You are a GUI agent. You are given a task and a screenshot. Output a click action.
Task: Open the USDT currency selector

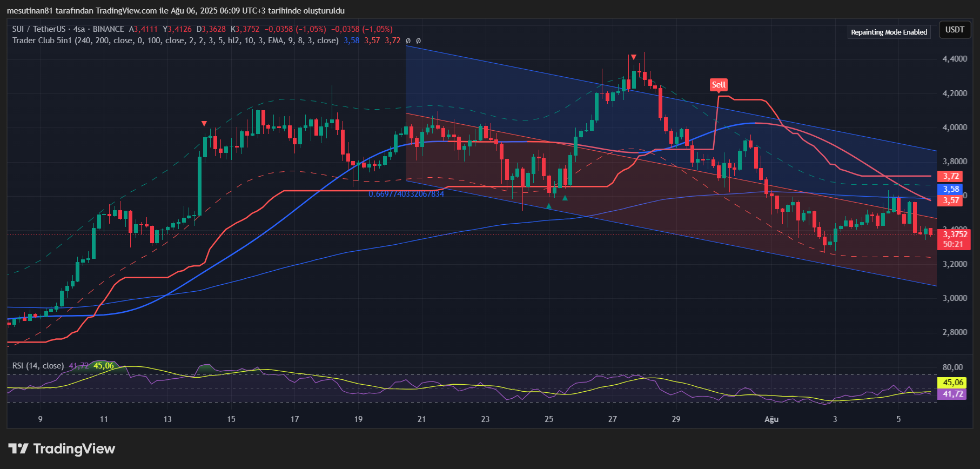tap(955, 30)
